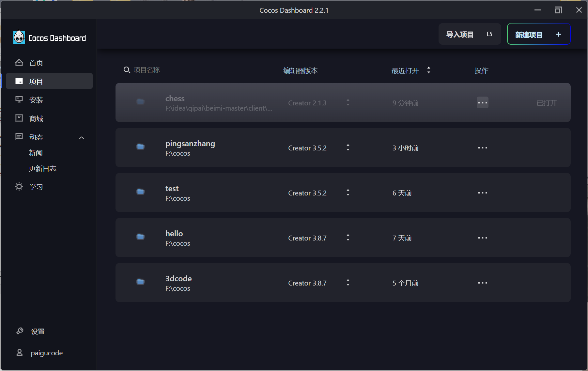
Task: Open the 新闻 news page
Action: click(36, 153)
